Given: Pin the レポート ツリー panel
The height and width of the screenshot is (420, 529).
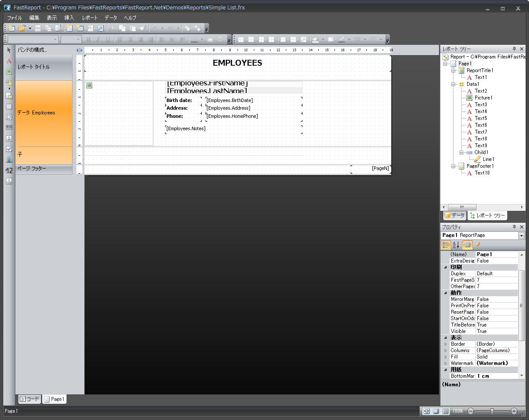Looking at the screenshot, I should tap(514, 49).
